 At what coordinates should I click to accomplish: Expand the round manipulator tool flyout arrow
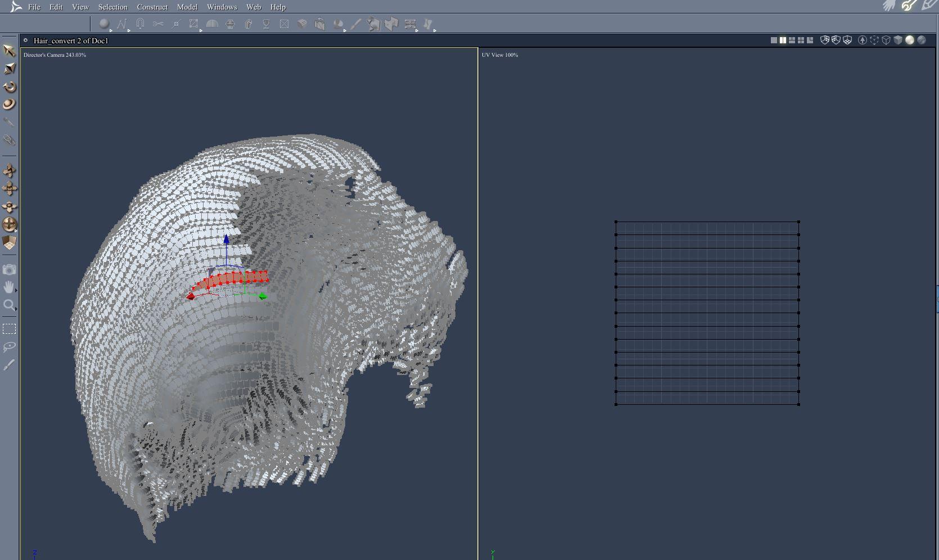[16, 231]
